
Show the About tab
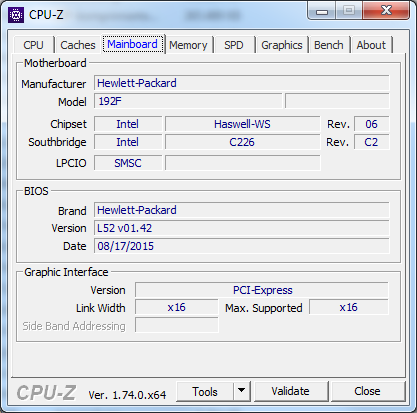[x=371, y=45]
